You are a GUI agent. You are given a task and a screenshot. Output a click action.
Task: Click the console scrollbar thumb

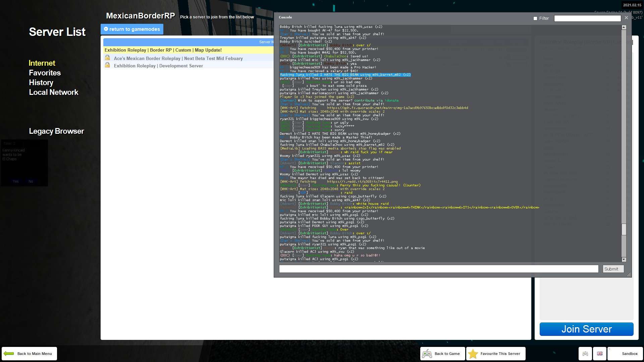(624, 230)
